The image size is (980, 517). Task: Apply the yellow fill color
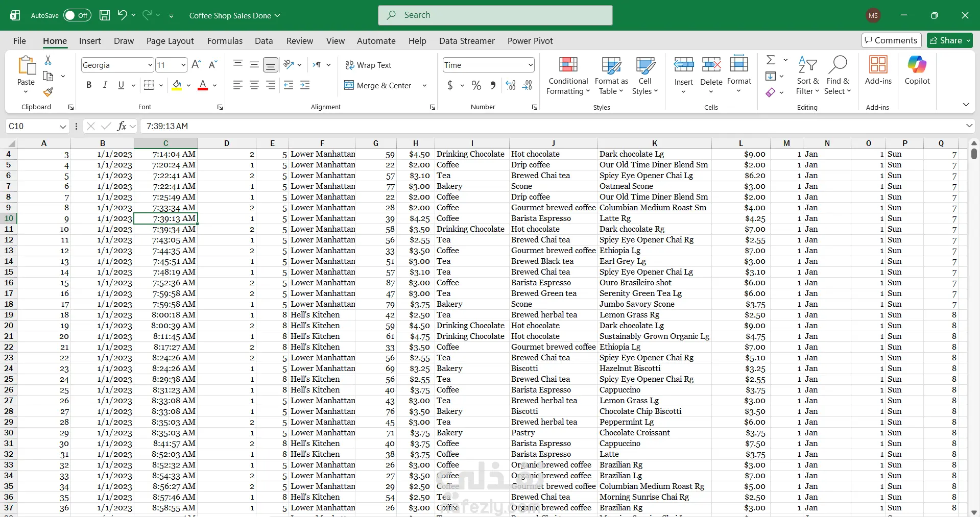pyautogui.click(x=177, y=85)
